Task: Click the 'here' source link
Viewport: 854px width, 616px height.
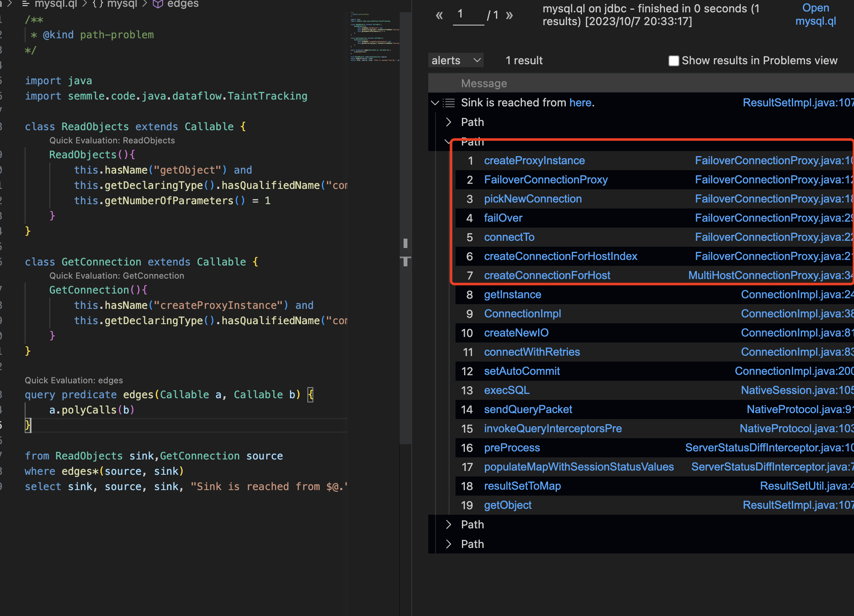Action: [x=580, y=103]
